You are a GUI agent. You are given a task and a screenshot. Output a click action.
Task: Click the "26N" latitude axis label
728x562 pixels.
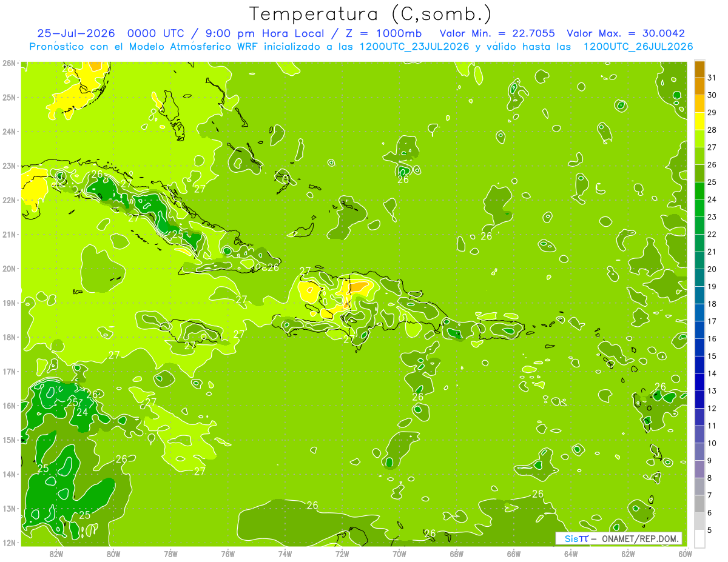coord(8,63)
